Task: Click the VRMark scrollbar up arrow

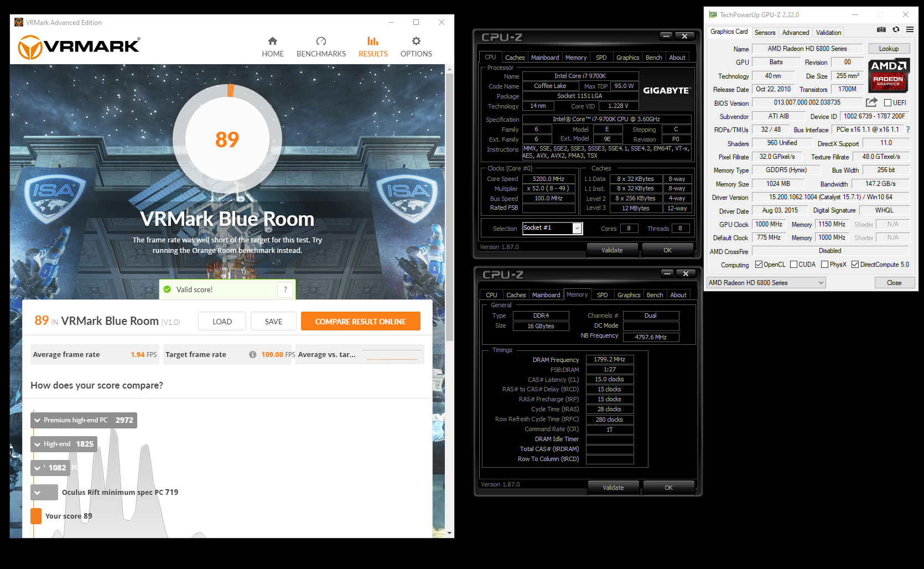Action: pos(449,69)
